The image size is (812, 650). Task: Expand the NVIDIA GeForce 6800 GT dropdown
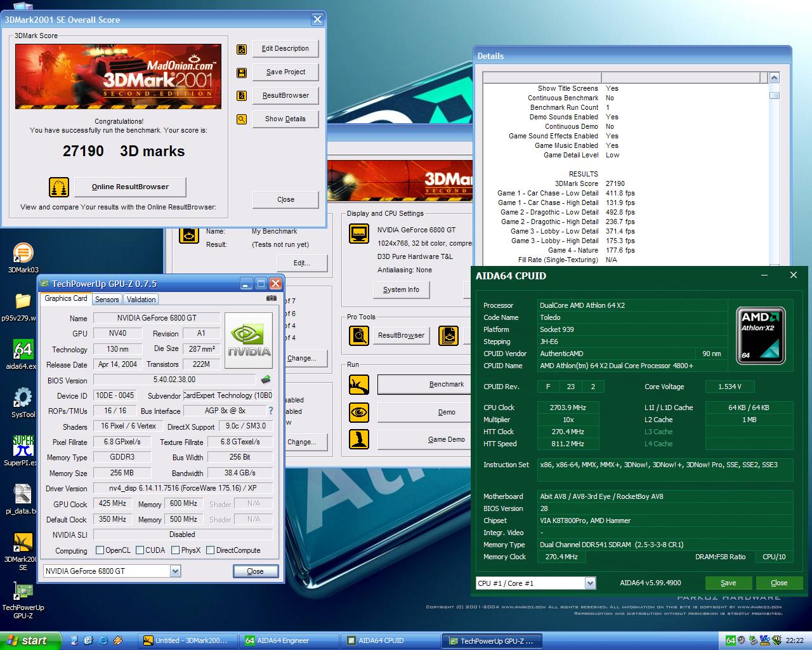[175, 571]
